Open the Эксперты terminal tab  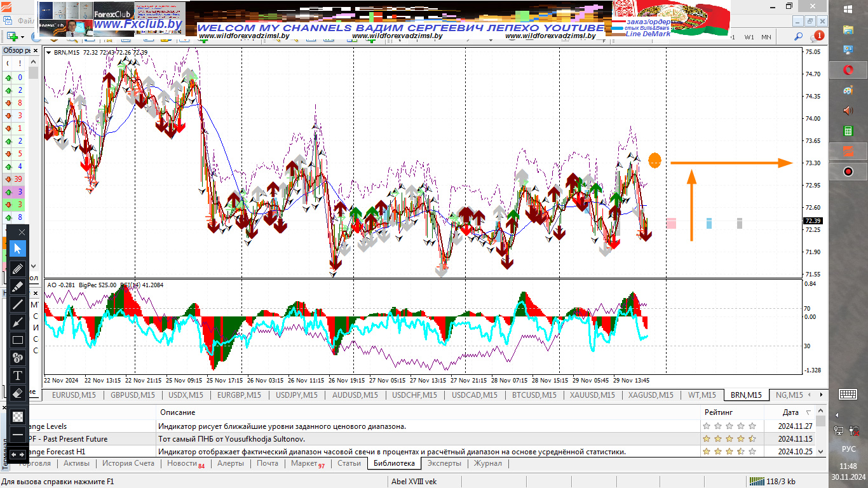[444, 463]
